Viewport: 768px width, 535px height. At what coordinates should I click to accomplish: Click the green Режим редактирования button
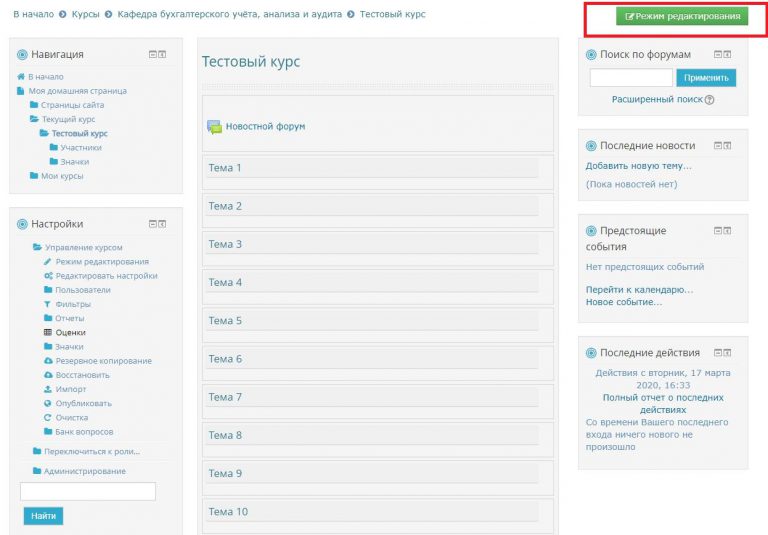(x=681, y=17)
